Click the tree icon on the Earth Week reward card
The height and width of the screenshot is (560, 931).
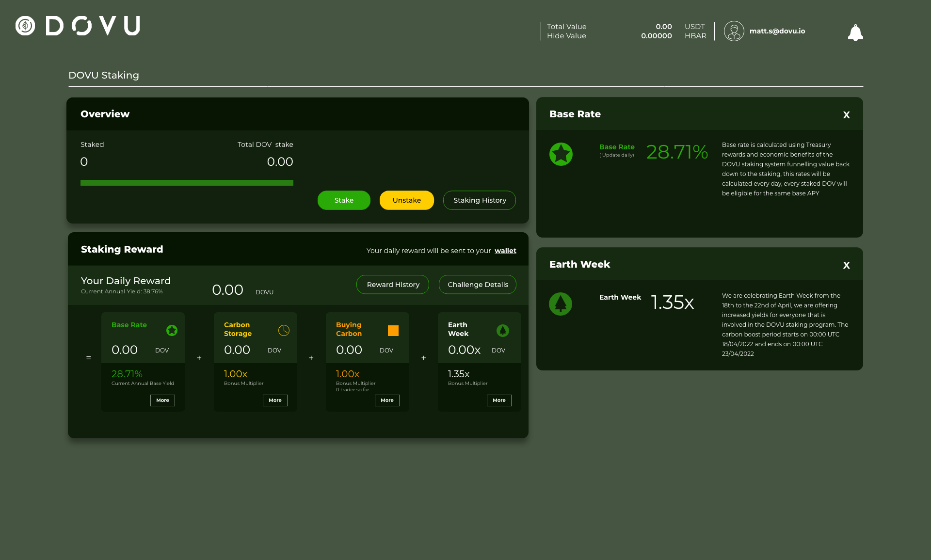click(x=502, y=330)
